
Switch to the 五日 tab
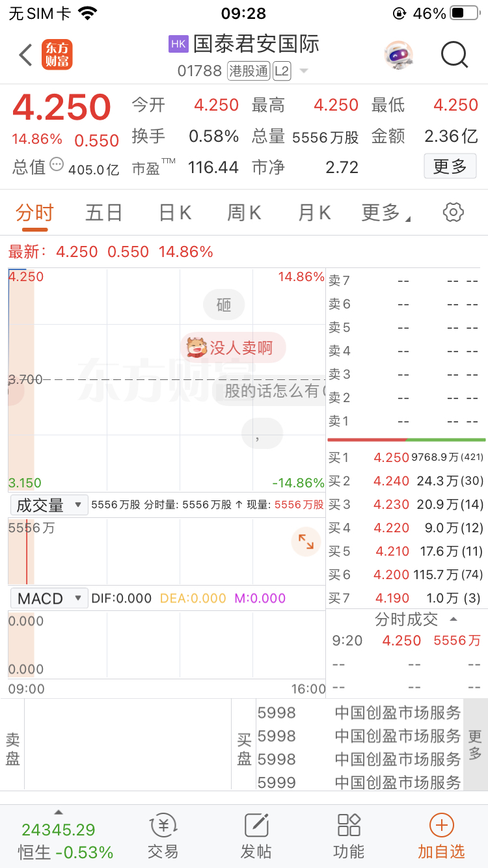pos(104,212)
